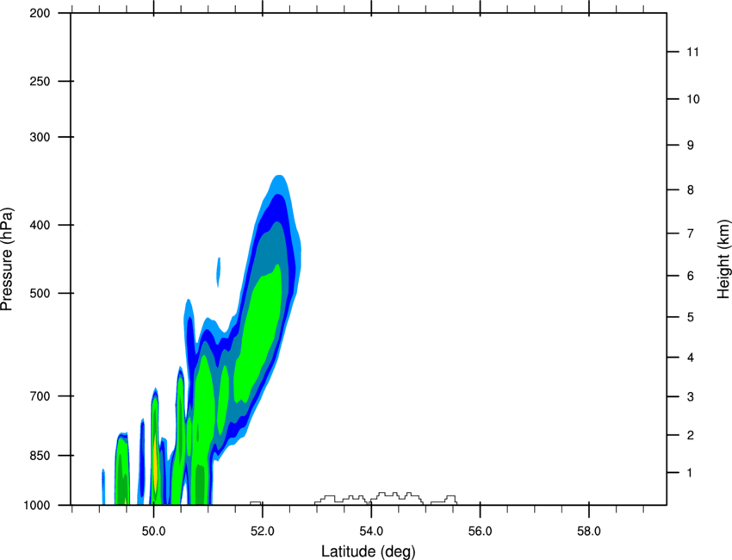Pick the 11 km height label
Image resolution: width=732 pixels, height=560 pixels.
tap(692, 52)
